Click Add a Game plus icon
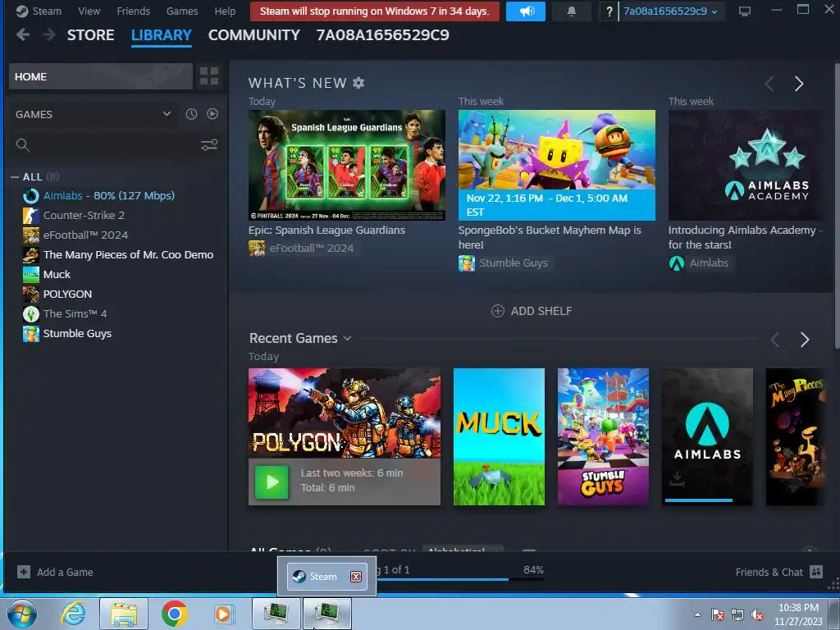The width and height of the screenshot is (840, 630). coord(24,572)
